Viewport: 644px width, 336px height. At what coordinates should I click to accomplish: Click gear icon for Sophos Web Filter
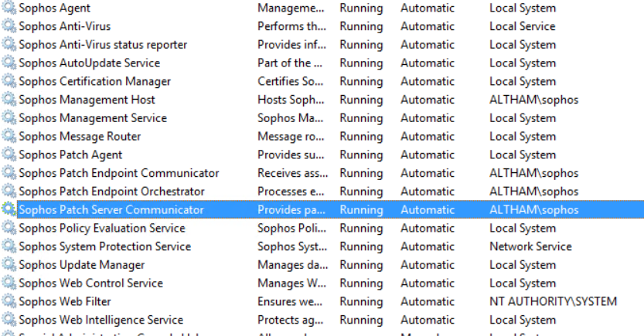tap(9, 301)
